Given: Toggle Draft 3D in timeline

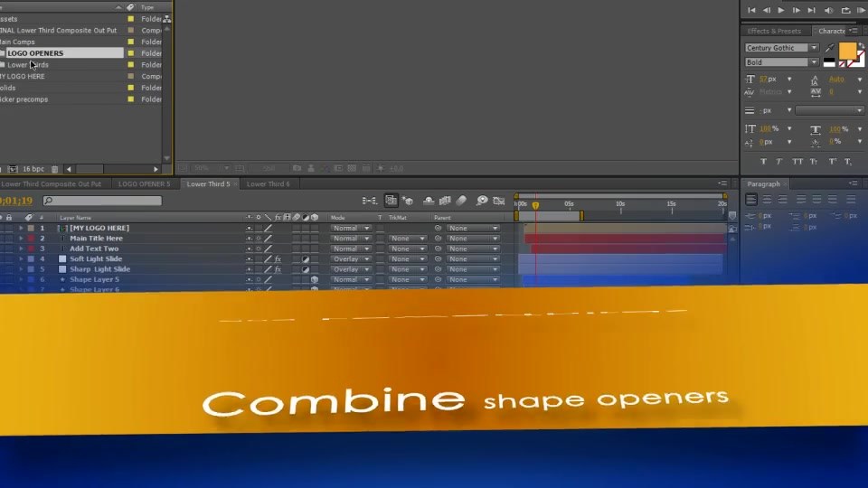Looking at the screenshot, I should coord(408,201).
